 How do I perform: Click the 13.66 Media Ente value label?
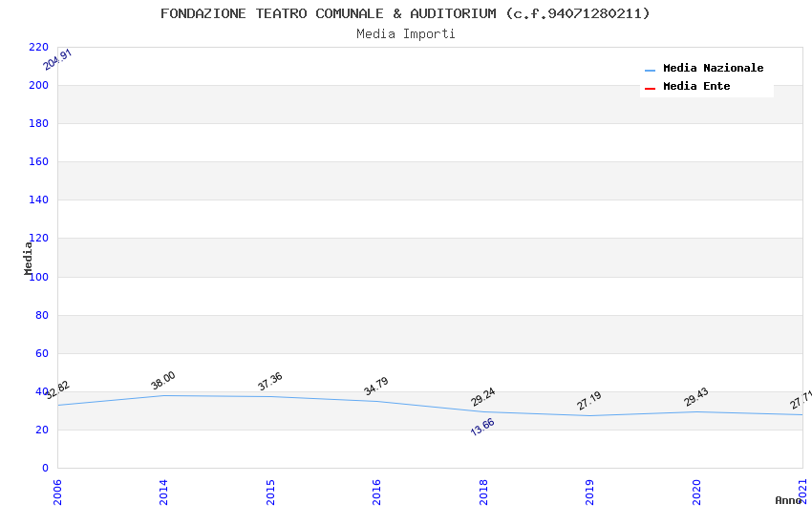click(x=482, y=427)
